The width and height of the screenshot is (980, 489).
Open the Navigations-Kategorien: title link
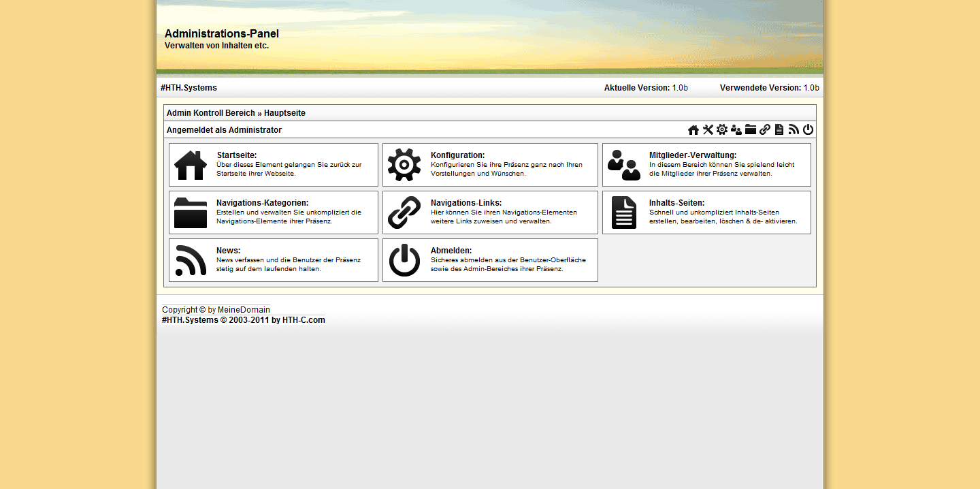(x=263, y=203)
